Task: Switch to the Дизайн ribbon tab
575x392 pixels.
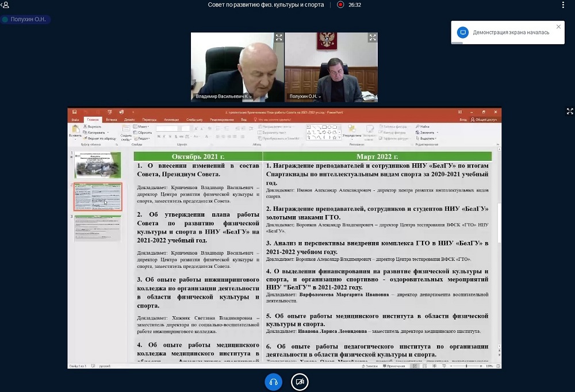Action: [130, 120]
